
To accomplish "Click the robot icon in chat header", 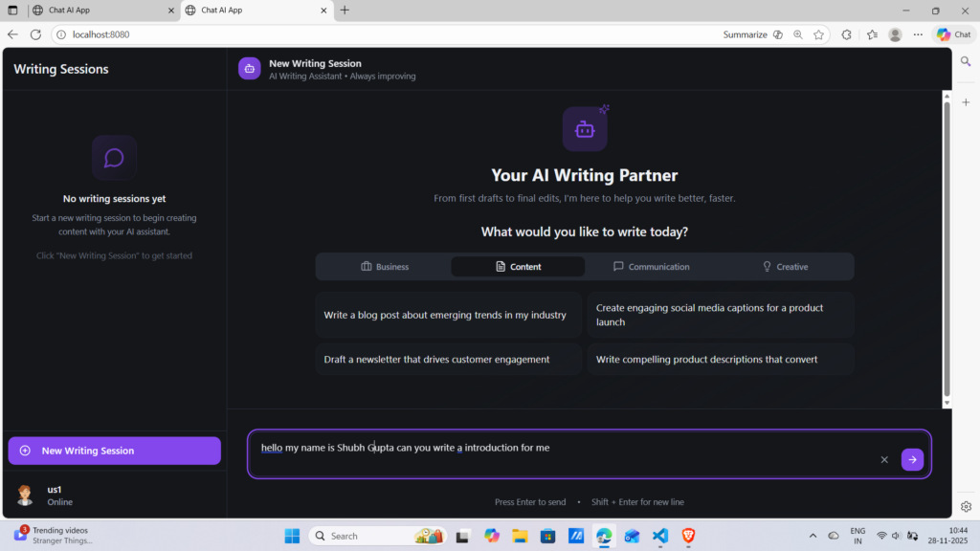I will pos(250,69).
